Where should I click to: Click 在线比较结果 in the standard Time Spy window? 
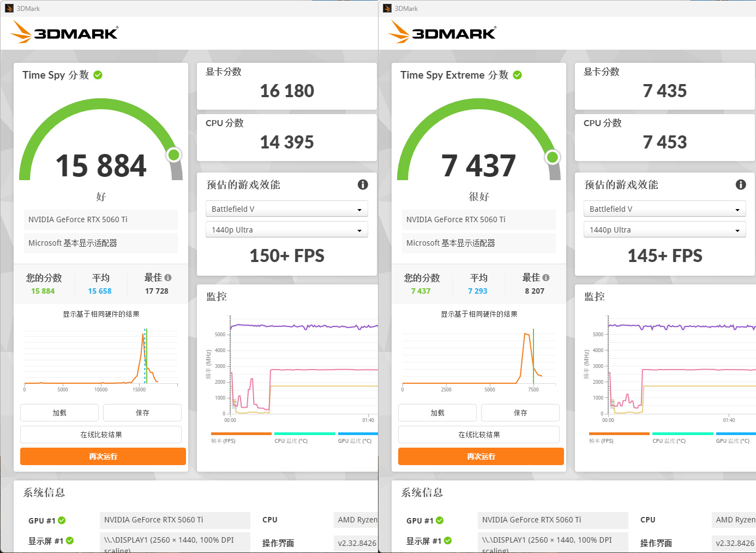[101, 435]
